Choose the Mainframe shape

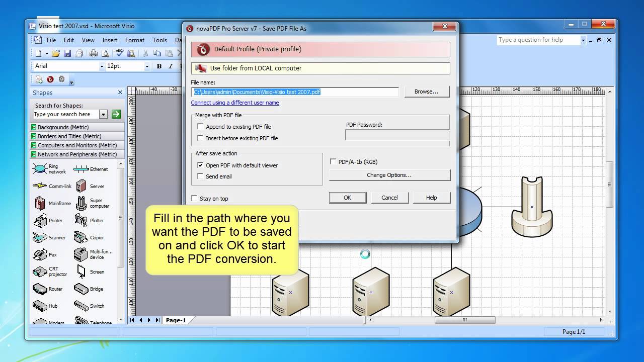click(x=52, y=203)
